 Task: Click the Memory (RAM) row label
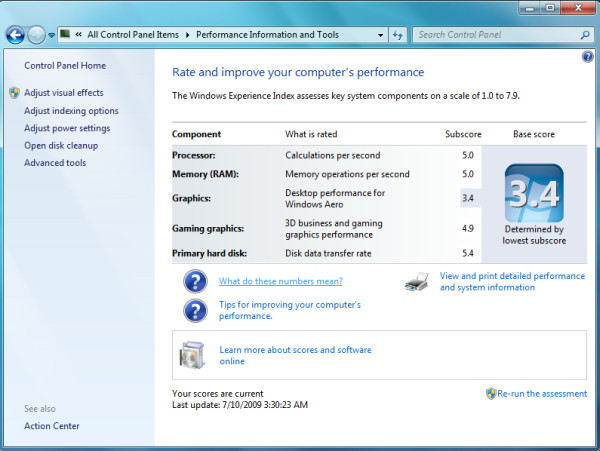[x=205, y=174]
